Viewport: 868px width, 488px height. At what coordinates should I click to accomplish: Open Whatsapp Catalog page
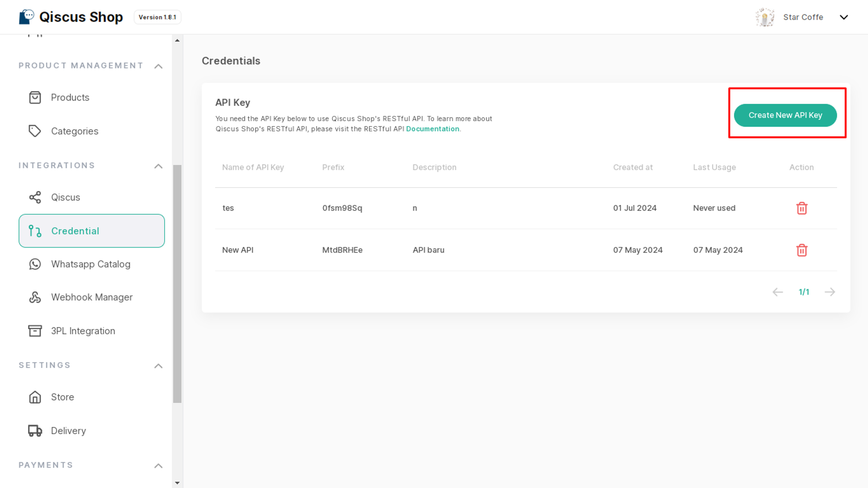tap(92, 264)
